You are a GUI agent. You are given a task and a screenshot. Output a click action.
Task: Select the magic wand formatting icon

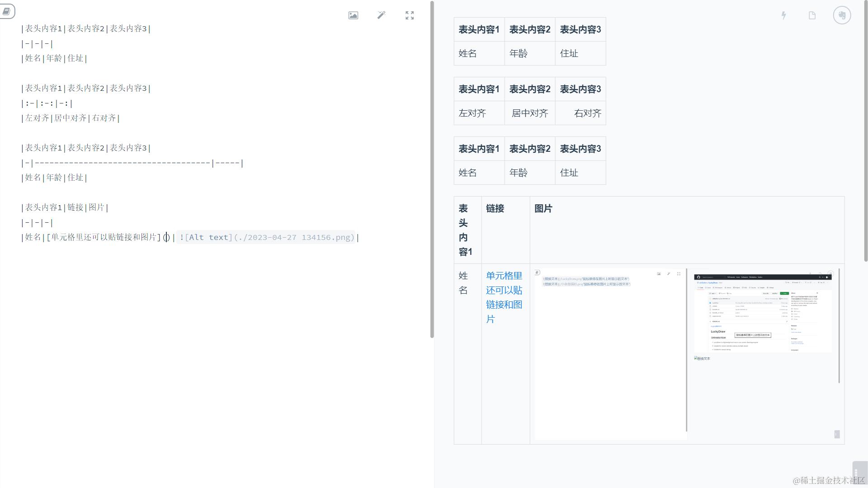[381, 15]
